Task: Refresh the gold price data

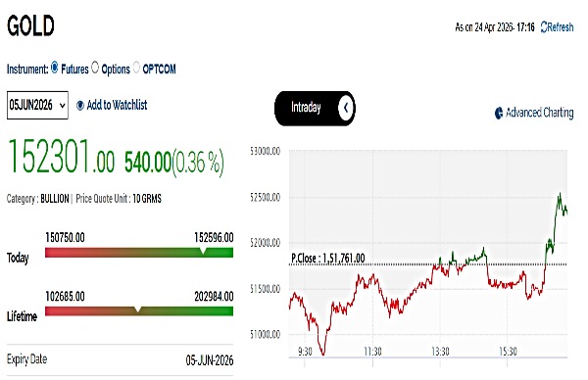Action: click(x=557, y=27)
